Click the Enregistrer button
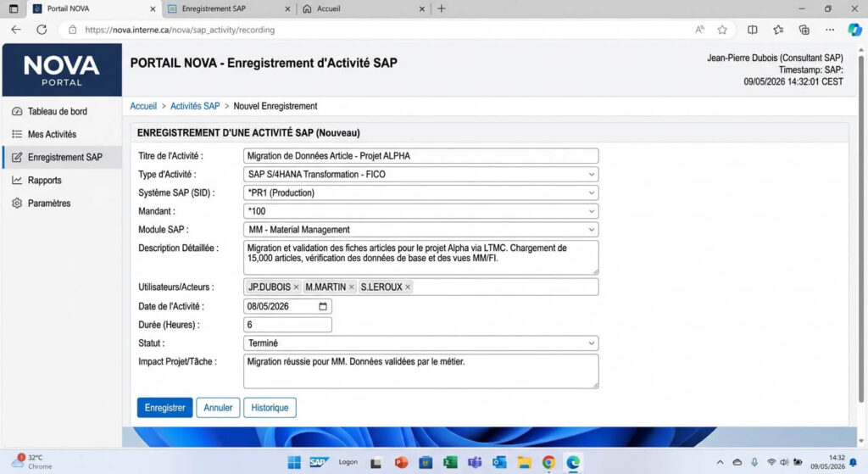The image size is (868, 474). [165, 408]
